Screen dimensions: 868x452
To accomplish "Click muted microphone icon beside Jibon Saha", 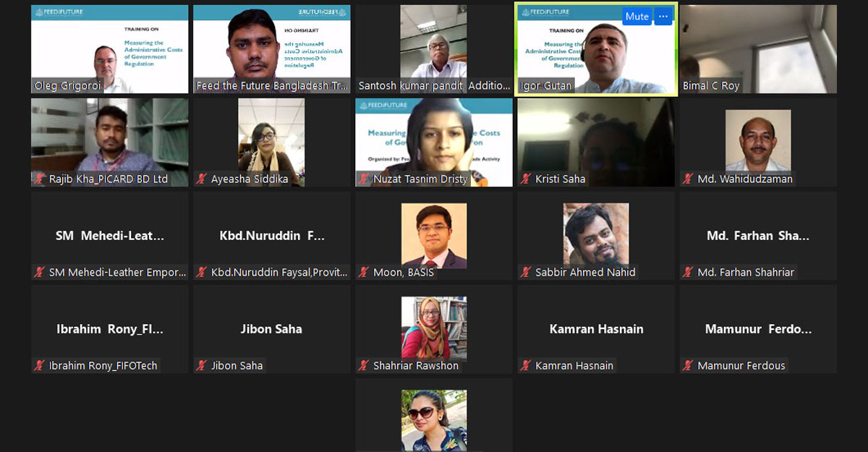I will tap(201, 366).
